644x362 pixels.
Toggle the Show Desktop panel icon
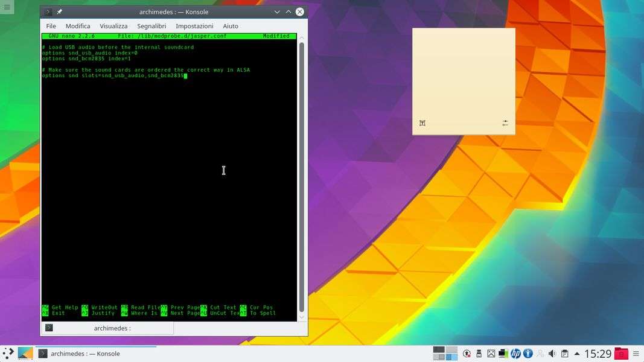coord(25,354)
